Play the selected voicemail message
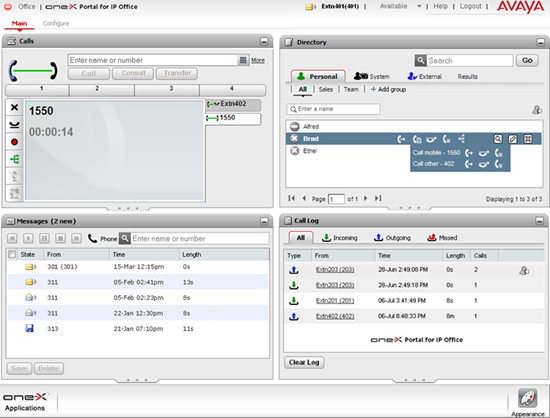The width and height of the screenshot is (550, 418). pos(28,239)
